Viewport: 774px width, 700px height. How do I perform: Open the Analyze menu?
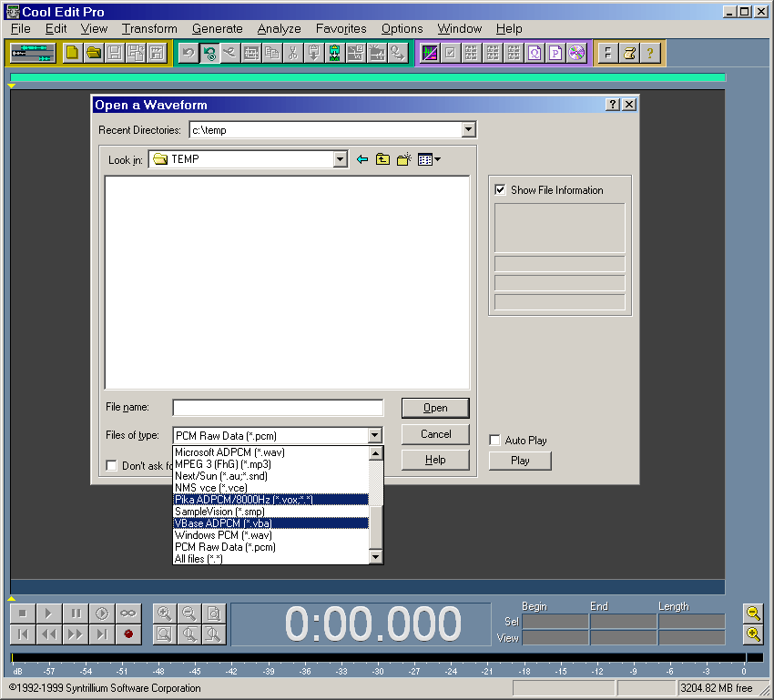coord(279,28)
